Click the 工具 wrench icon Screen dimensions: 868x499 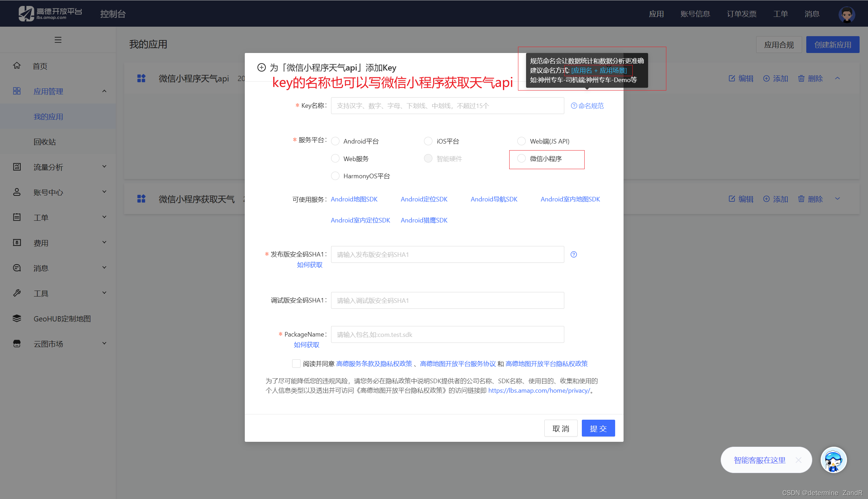17,293
